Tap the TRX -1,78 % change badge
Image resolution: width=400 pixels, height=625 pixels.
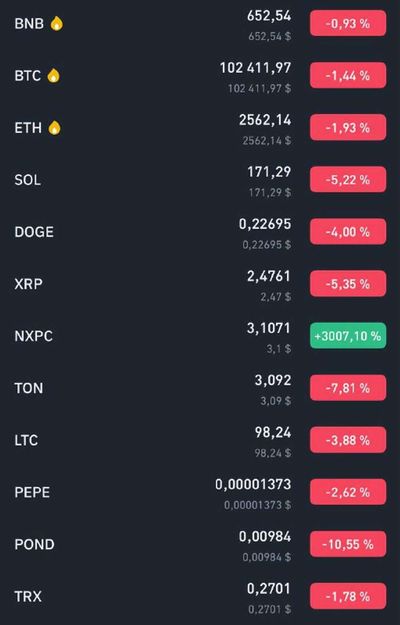[x=348, y=596]
